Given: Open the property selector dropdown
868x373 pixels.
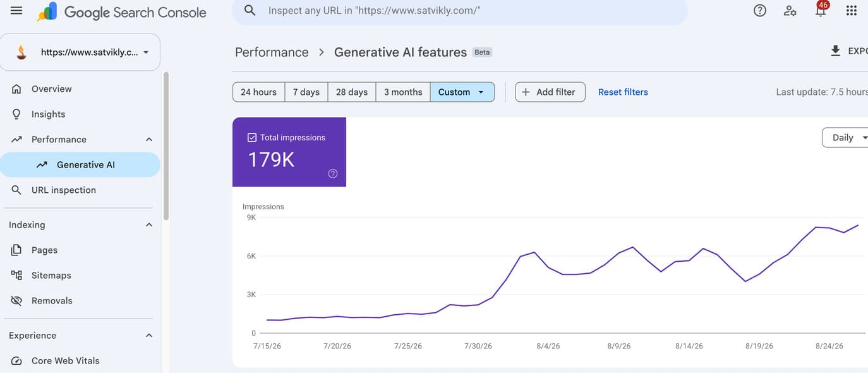Looking at the screenshot, I should pos(80,52).
